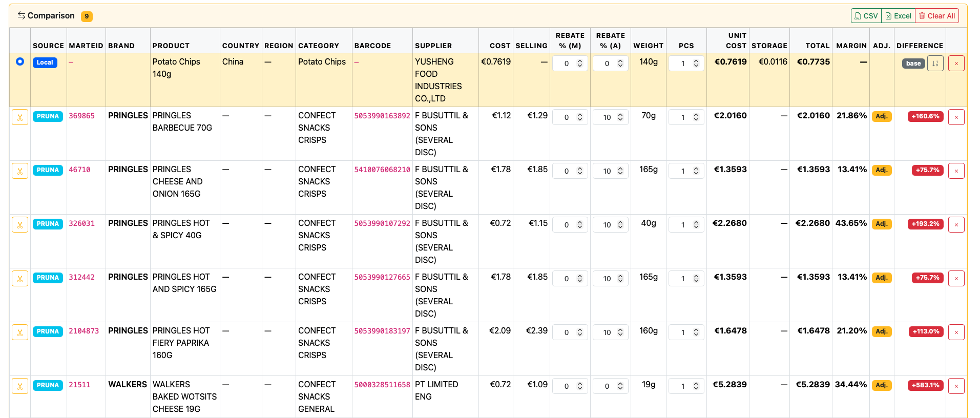This screenshot has width=980, height=418.
Task: Remove the Potato Chips 140g base row
Action: point(956,64)
